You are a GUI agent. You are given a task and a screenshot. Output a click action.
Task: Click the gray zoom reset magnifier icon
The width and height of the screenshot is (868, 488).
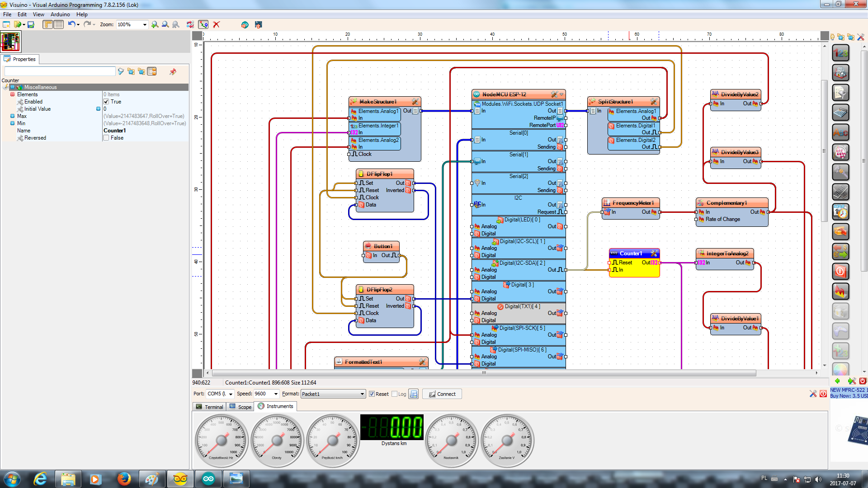[x=175, y=24]
